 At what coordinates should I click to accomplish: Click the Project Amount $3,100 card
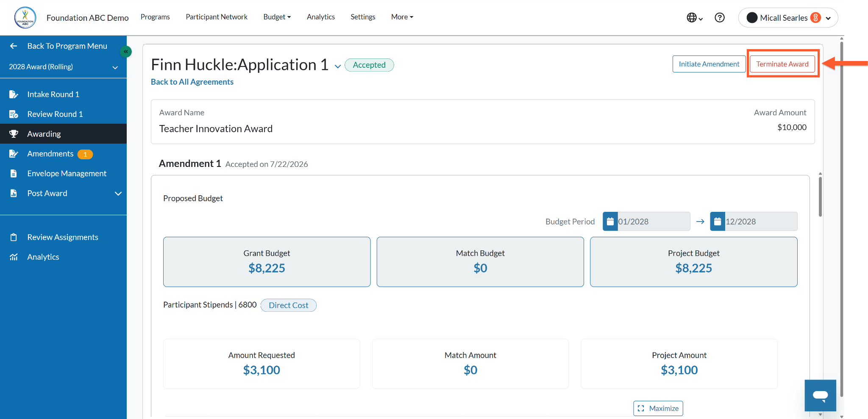coord(679,364)
